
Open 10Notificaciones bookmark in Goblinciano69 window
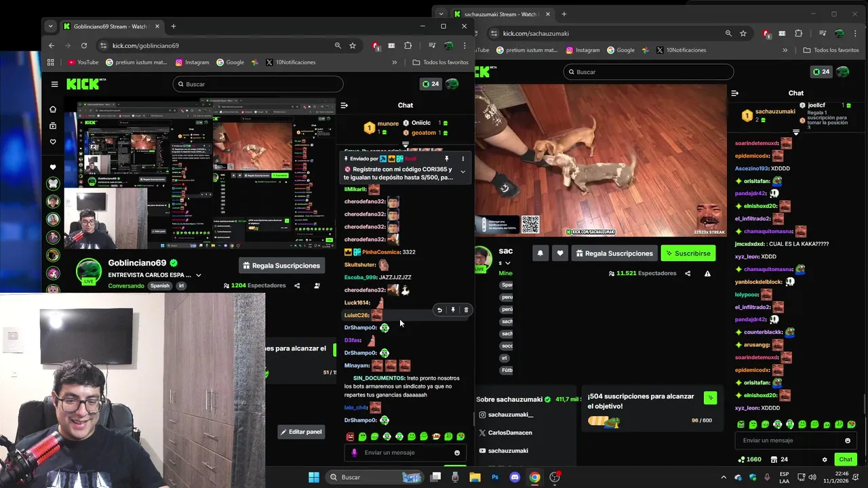click(290, 62)
